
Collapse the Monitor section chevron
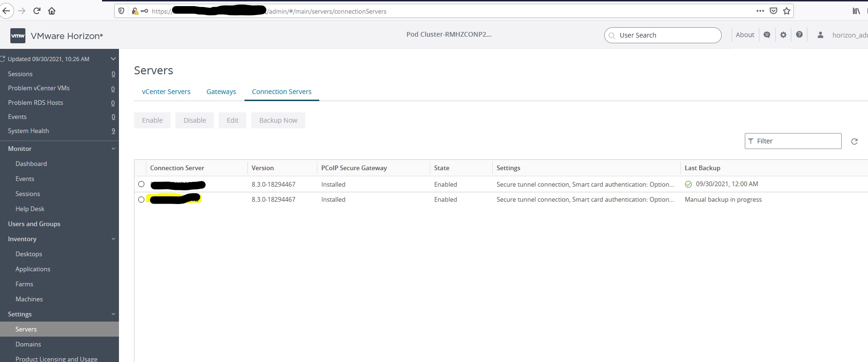click(113, 149)
